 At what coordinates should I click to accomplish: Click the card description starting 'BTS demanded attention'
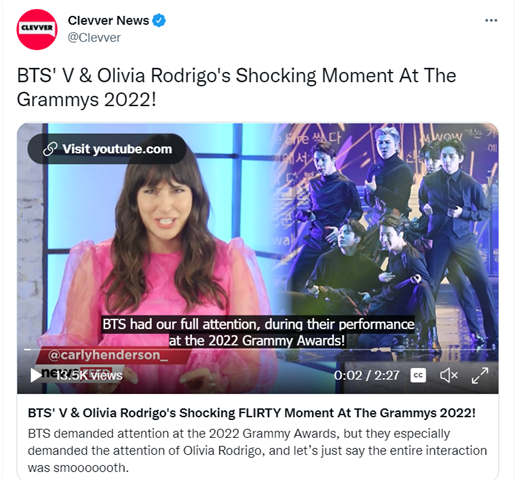(x=257, y=450)
